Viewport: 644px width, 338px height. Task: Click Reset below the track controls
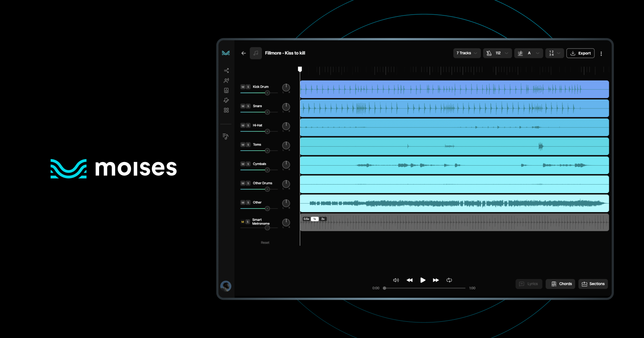click(265, 242)
